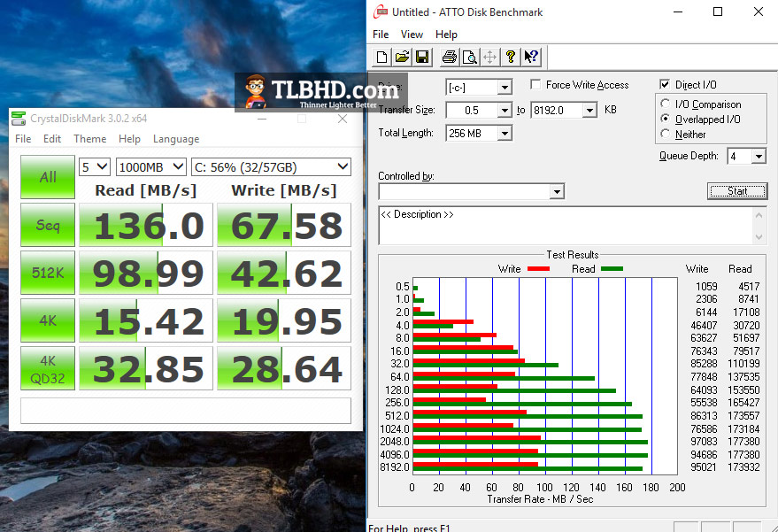Image resolution: width=778 pixels, height=532 pixels.
Task: Open Print Preview in ATTO toolbar
Action: [469, 57]
